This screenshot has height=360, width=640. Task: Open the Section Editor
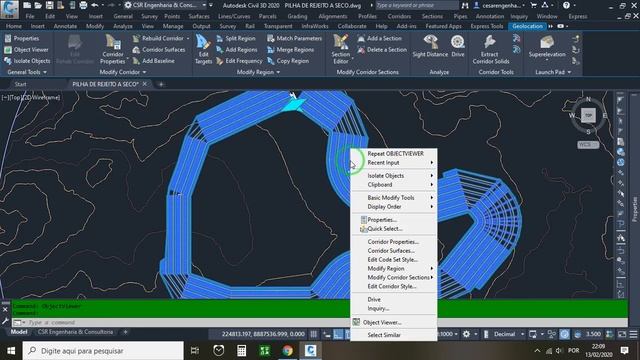[341, 50]
